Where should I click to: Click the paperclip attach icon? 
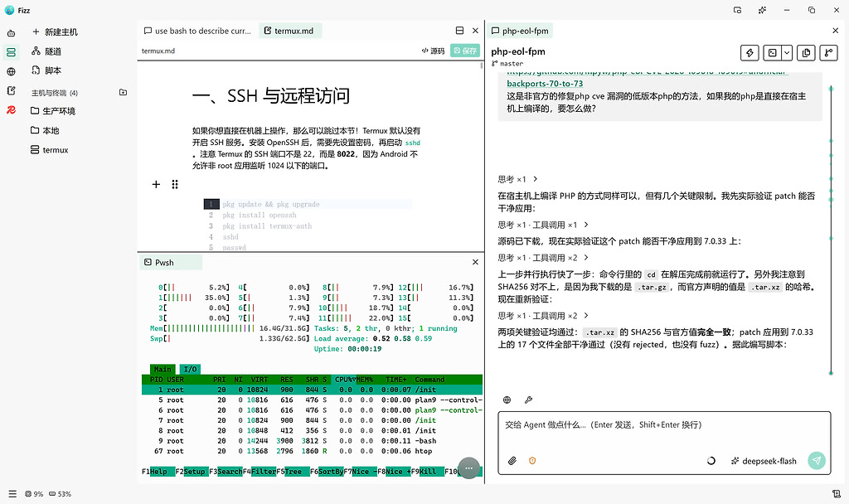(x=512, y=461)
